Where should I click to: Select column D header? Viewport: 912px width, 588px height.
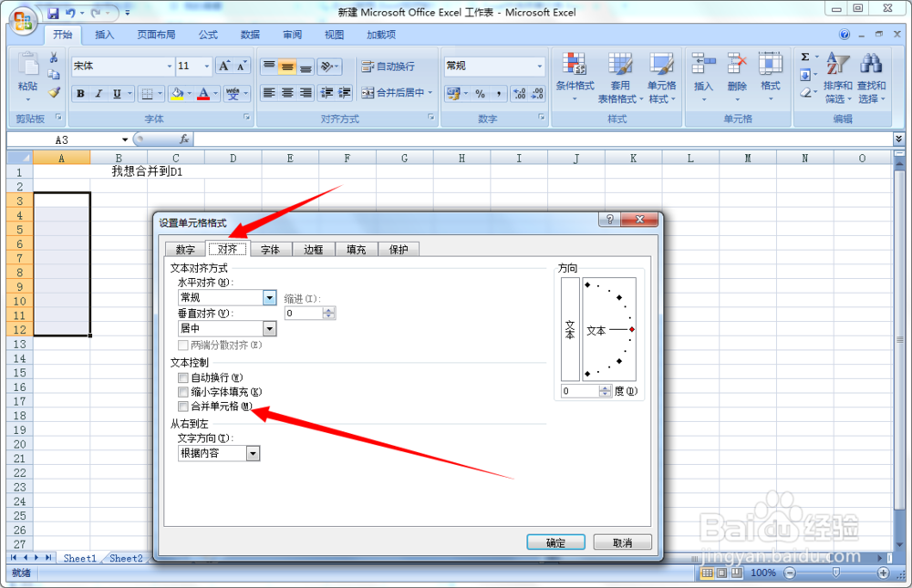point(233,159)
